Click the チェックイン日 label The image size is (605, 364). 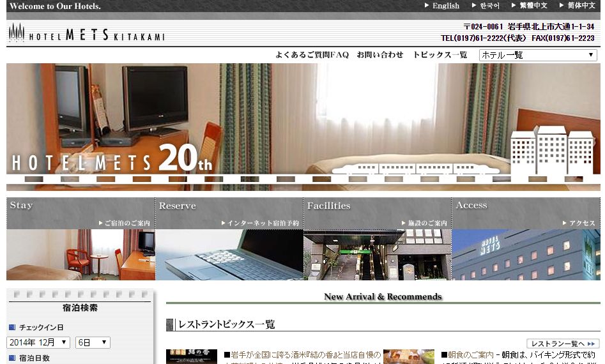(x=42, y=328)
